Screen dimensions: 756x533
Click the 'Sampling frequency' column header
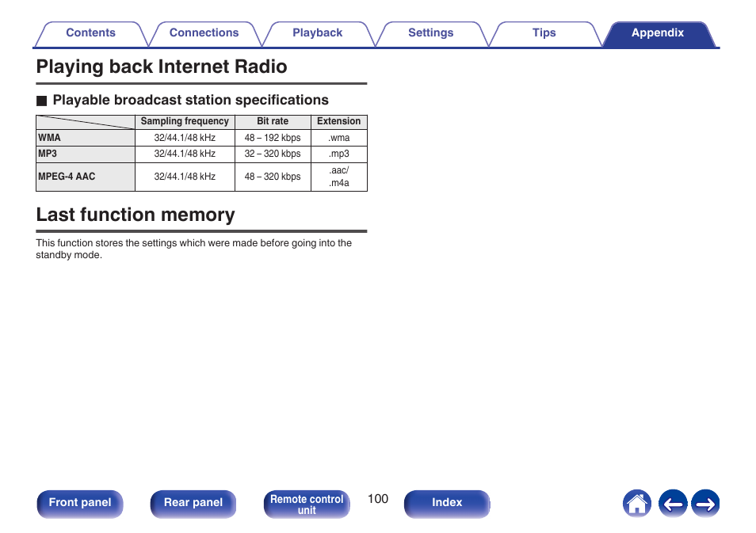(185, 121)
